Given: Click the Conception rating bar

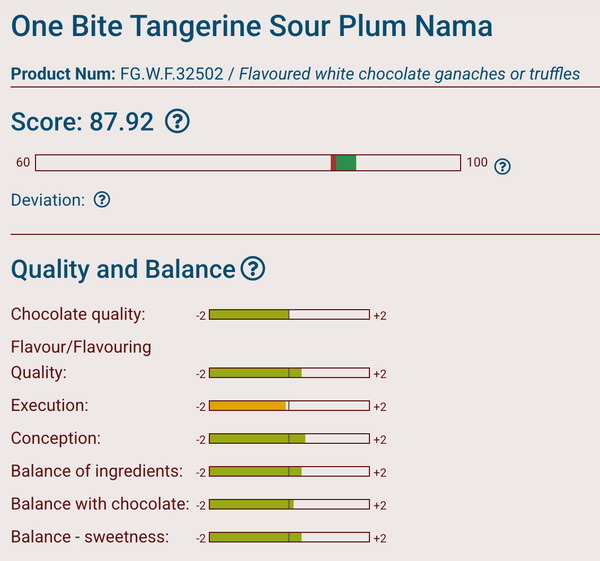Looking at the screenshot, I should tap(289, 439).
